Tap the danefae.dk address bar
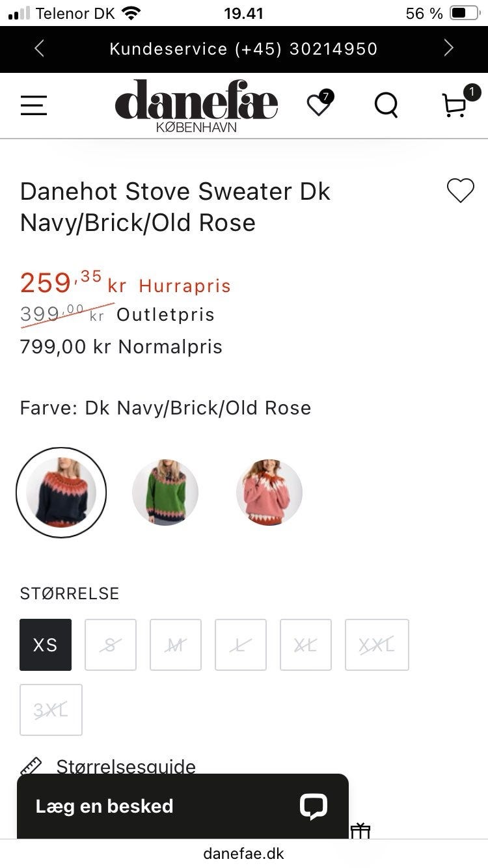Screen dimensions: 488x868 click(x=243, y=853)
